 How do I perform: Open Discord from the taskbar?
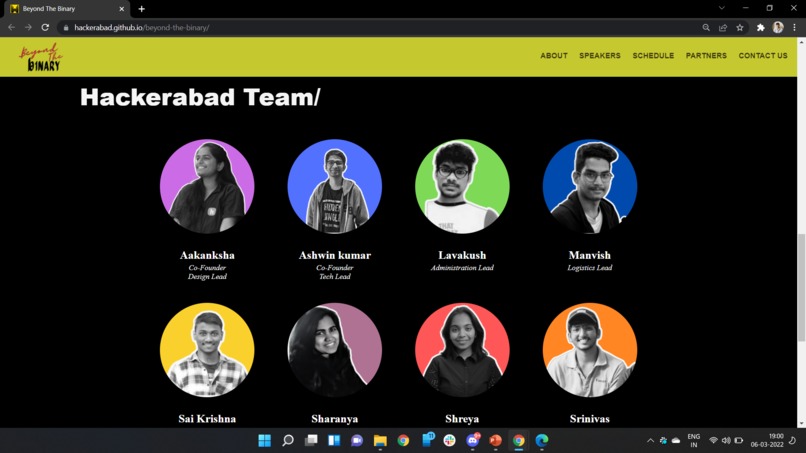pos(472,440)
